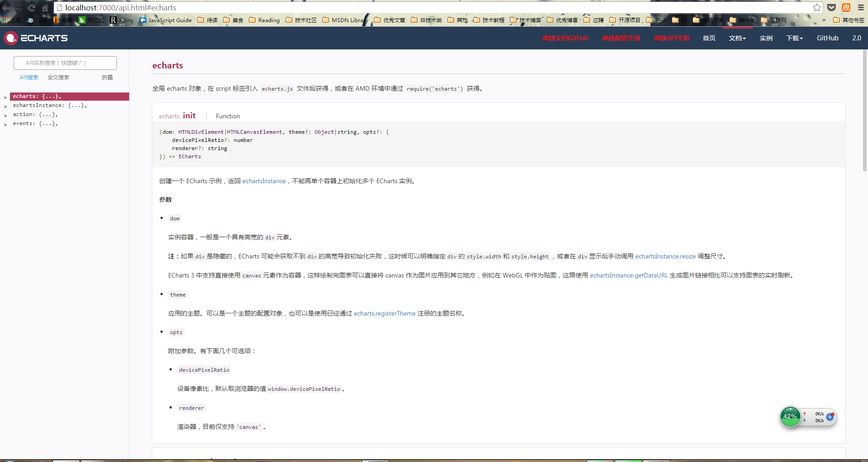
Task: Open the GAE bookmark
Action: coord(37,20)
